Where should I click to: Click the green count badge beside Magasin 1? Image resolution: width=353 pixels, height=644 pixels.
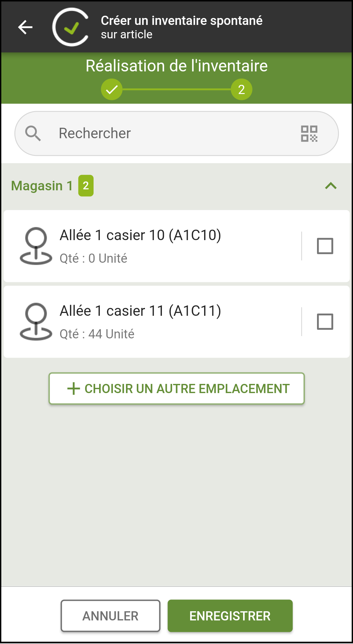(x=86, y=186)
